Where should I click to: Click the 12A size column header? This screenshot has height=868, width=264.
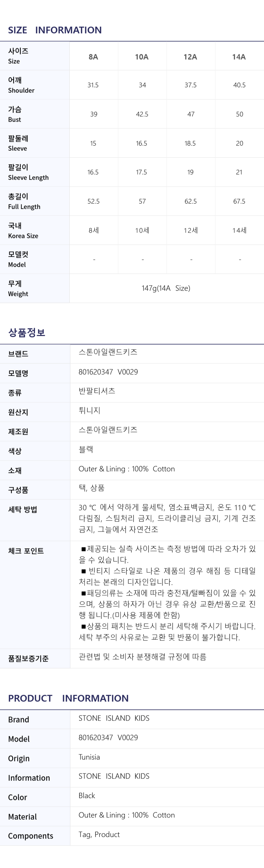[190, 57]
